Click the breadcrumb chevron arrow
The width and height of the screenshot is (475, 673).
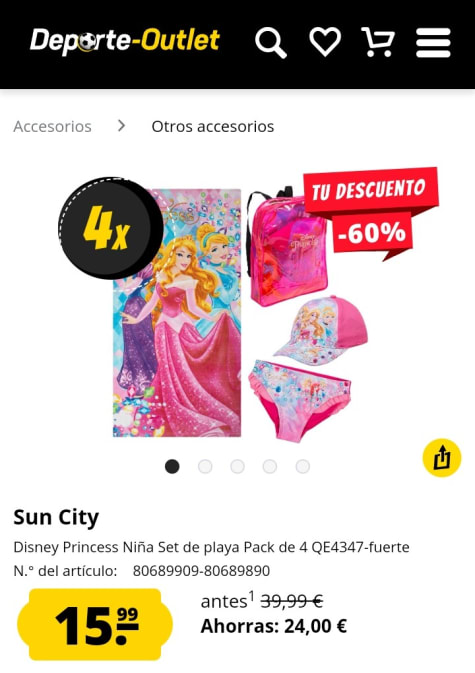121,126
